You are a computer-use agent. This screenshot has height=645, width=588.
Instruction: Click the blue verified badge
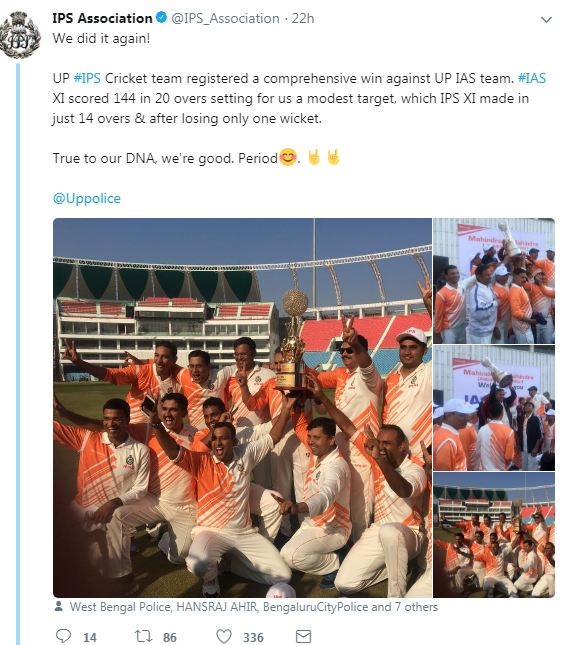(161, 18)
